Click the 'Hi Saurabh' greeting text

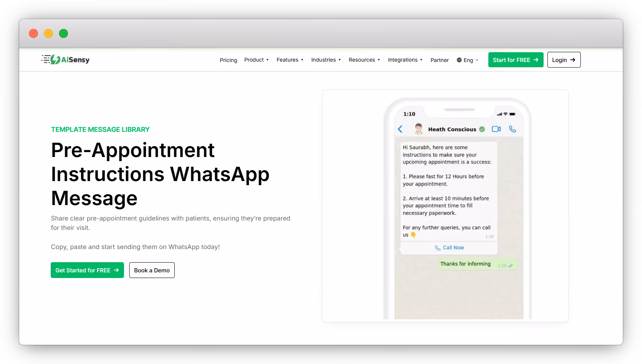[447, 155]
